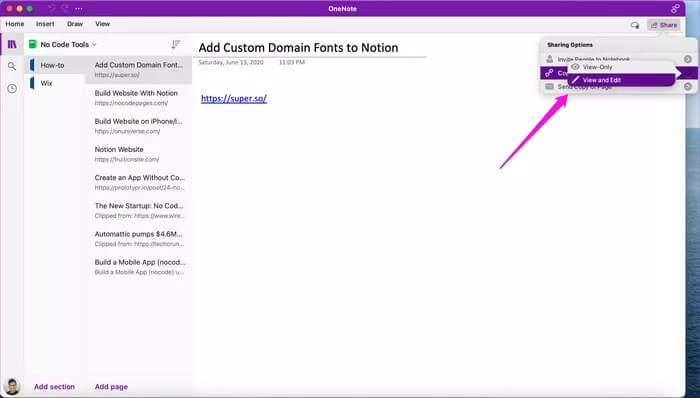Click Add page

111,387
